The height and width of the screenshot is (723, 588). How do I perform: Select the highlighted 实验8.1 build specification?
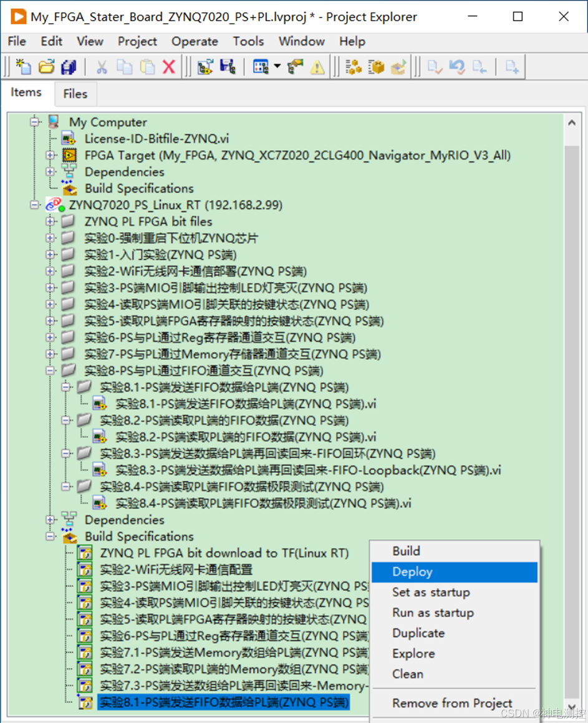tap(224, 702)
